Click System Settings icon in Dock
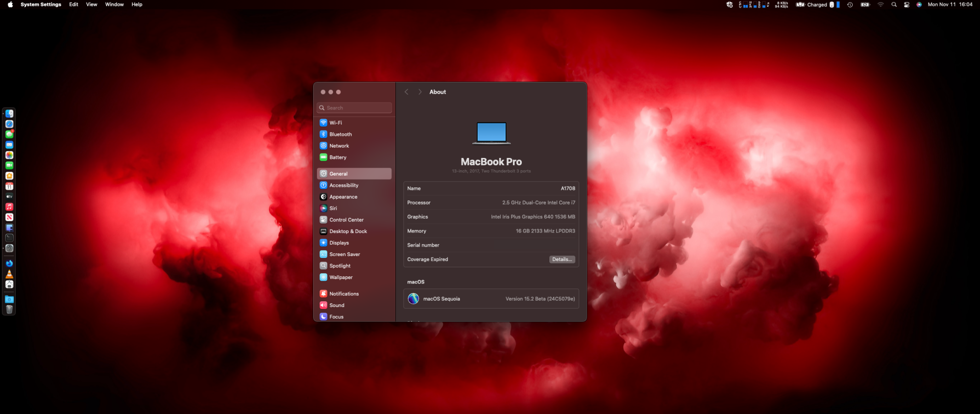 [x=9, y=248]
